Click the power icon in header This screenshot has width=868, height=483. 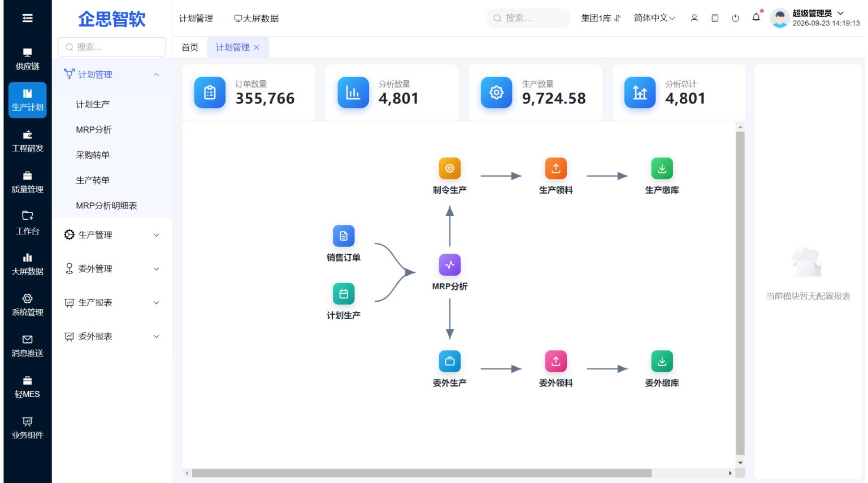(735, 18)
